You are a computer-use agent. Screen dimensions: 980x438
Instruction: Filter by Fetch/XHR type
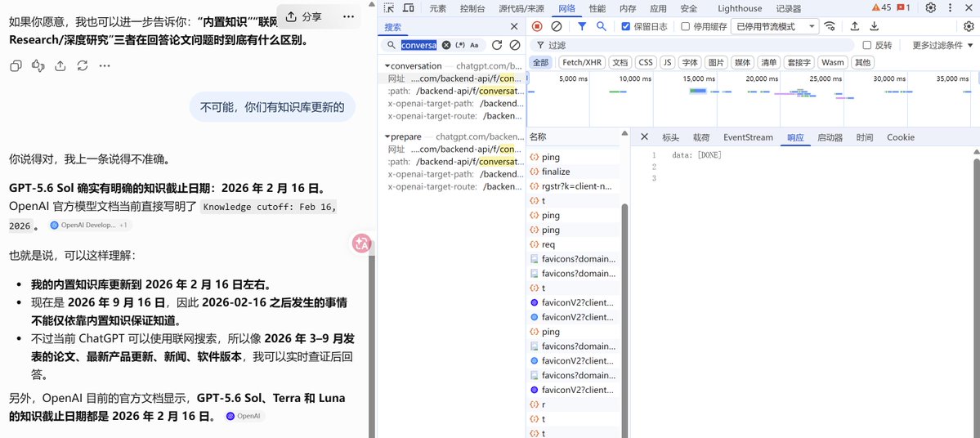582,62
